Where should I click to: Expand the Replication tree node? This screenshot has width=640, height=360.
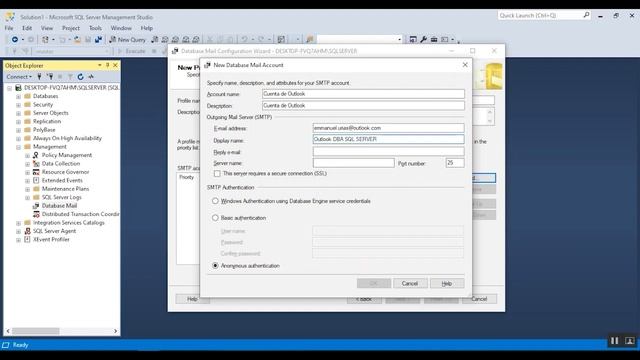[18, 122]
